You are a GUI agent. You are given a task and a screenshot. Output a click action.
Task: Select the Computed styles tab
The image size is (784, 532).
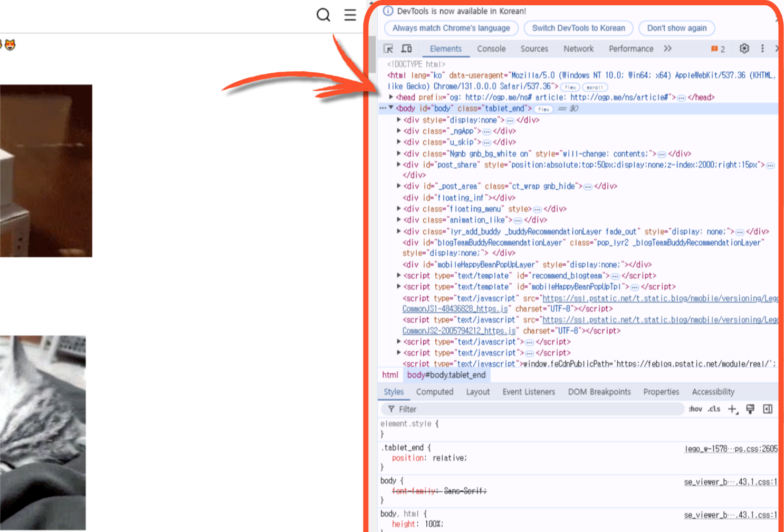tap(435, 392)
